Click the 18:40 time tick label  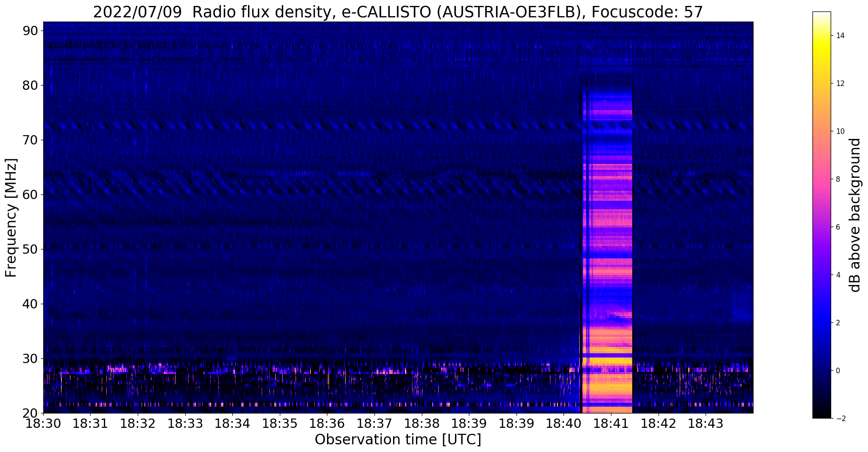tap(564, 423)
